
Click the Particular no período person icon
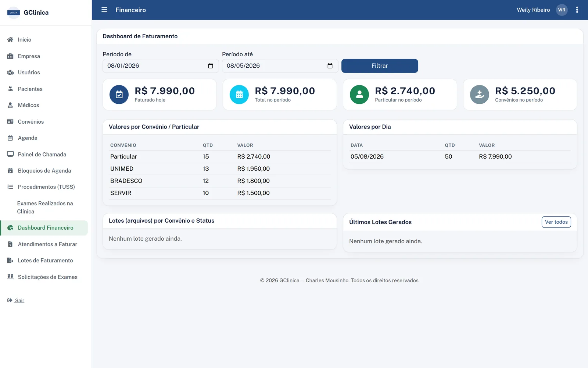[359, 95]
